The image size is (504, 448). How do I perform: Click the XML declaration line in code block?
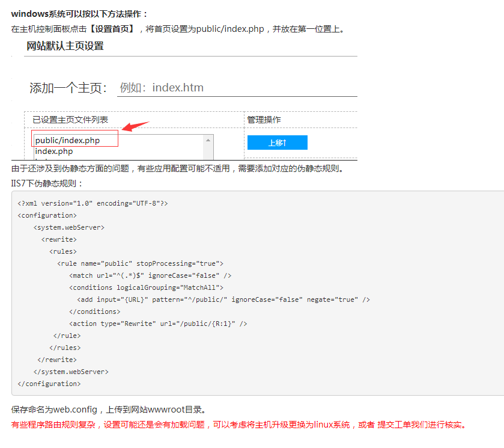(x=93, y=203)
